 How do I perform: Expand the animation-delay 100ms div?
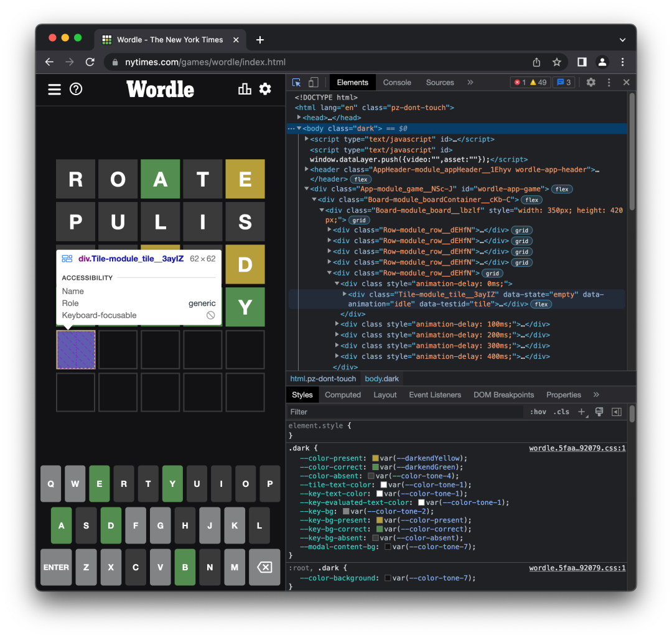(337, 324)
